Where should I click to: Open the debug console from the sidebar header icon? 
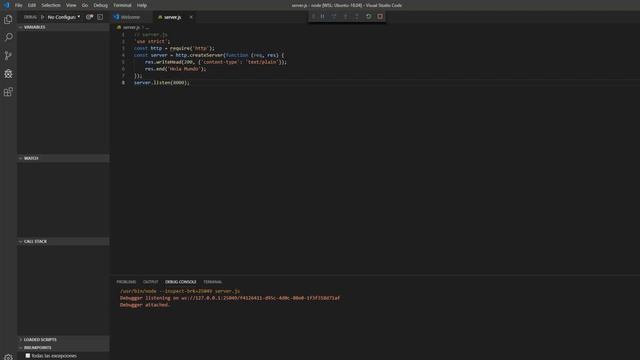click(100, 17)
